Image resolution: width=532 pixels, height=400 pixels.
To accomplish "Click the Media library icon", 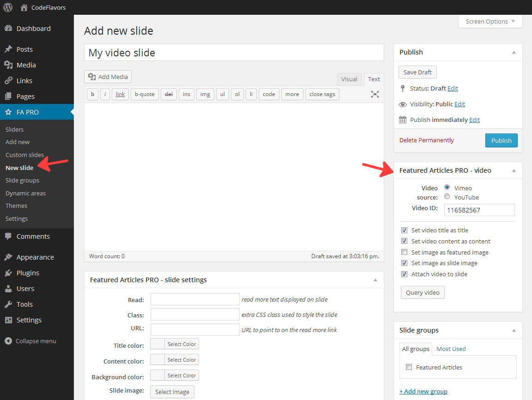I will (8, 65).
